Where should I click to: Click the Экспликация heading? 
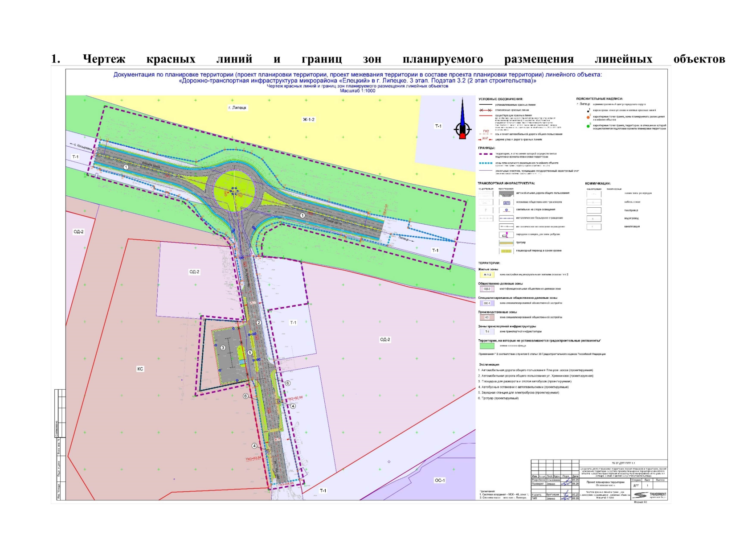pos(489,364)
